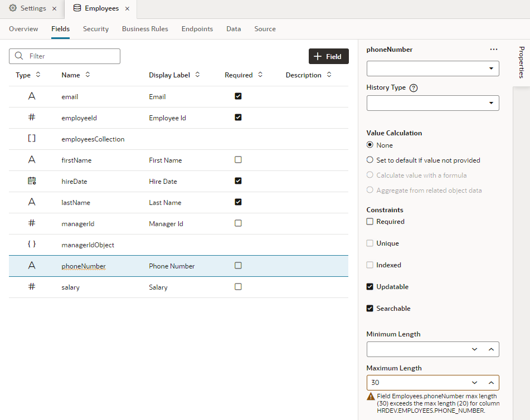The image size is (530, 420).
Task: Uncheck Required for employeeId field
Action: coord(238,117)
